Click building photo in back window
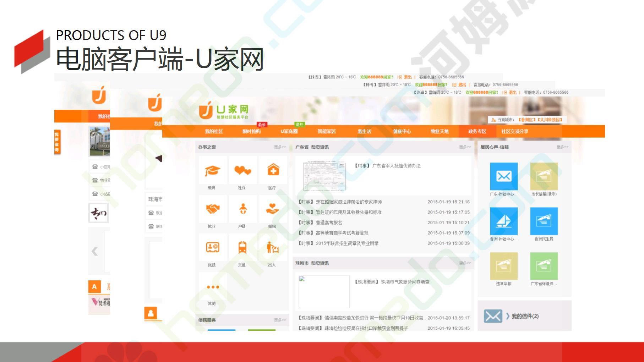 click(x=99, y=141)
